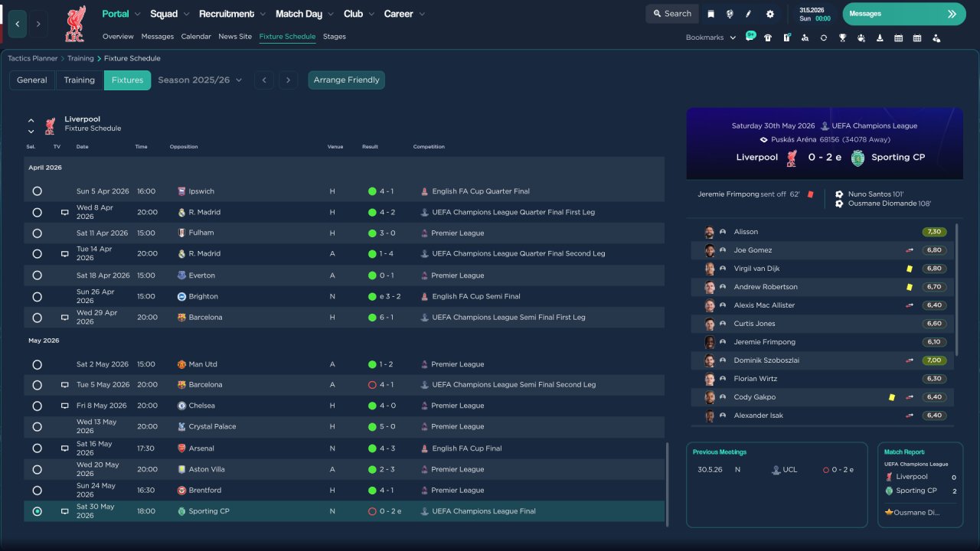Switch to the Calendar sub-tab
Viewport: 980px width, 551px height.
(196, 37)
